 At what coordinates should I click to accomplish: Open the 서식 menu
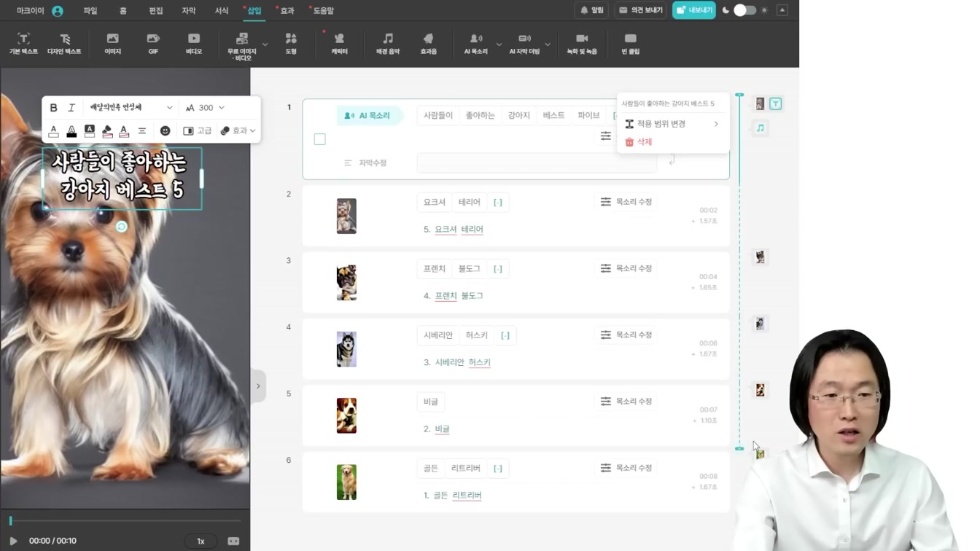click(222, 11)
